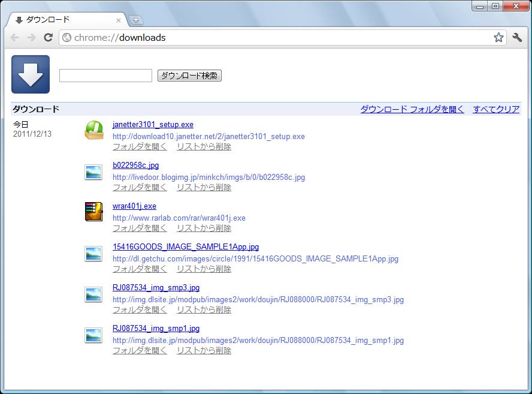
Task: Click フォルダを開く for RJ087534_img_smp3.jpg
Action: click(140, 310)
